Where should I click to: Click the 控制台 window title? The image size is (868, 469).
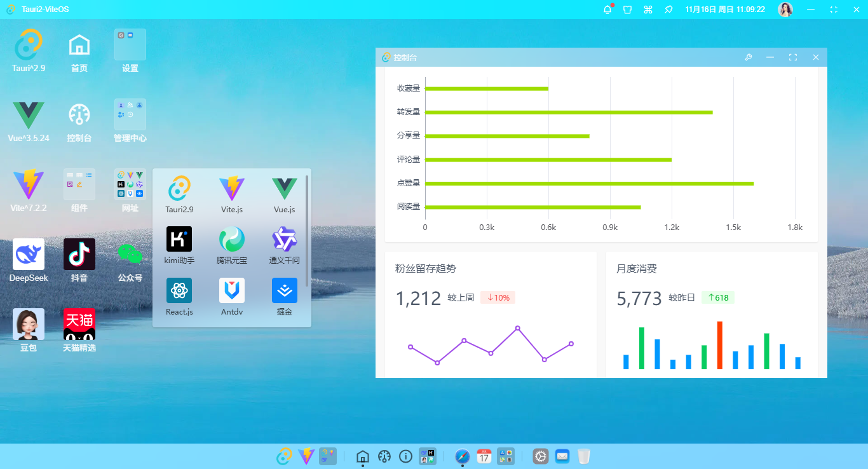[x=405, y=58]
